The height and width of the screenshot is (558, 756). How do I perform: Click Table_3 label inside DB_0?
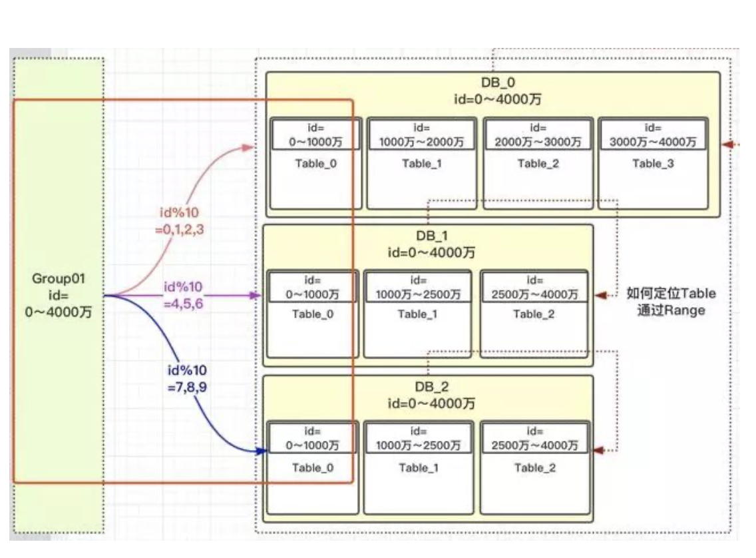[x=653, y=163]
